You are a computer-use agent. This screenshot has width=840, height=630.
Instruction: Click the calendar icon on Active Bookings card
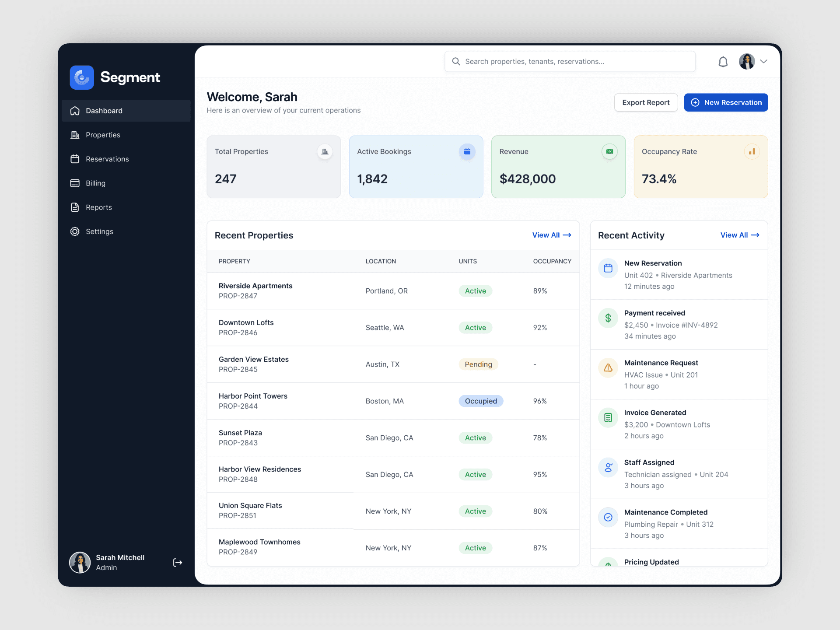pos(467,152)
